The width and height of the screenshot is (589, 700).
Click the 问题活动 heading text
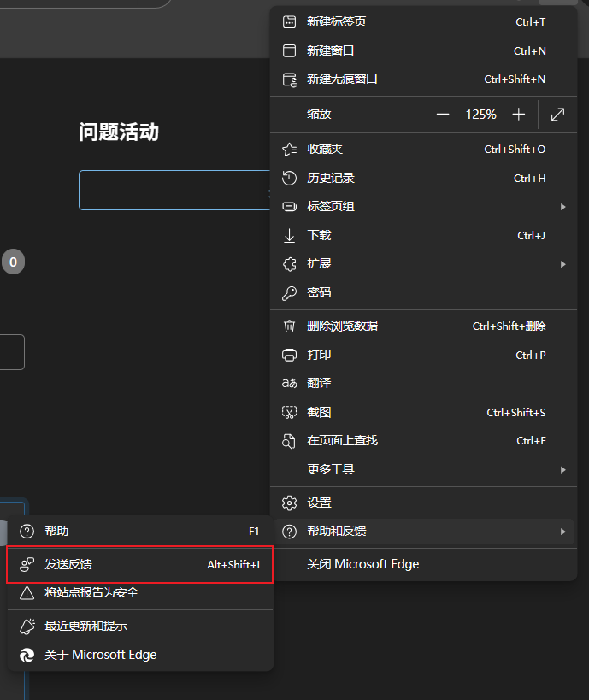tap(119, 132)
